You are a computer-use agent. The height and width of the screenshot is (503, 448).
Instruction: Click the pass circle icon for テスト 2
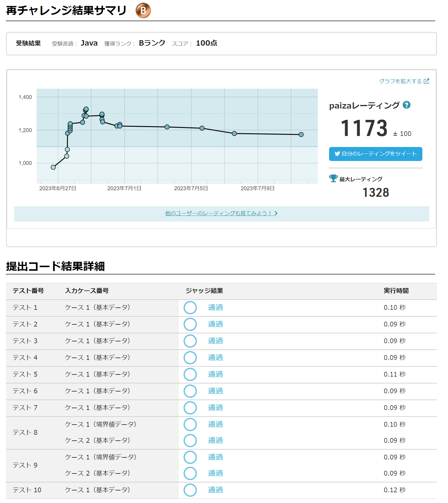click(x=190, y=324)
